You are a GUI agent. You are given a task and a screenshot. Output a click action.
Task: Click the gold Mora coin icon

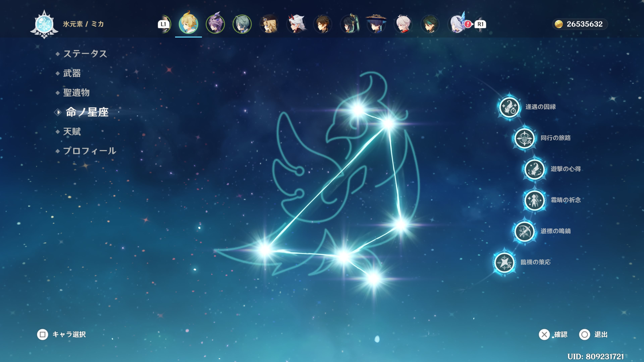tap(559, 24)
